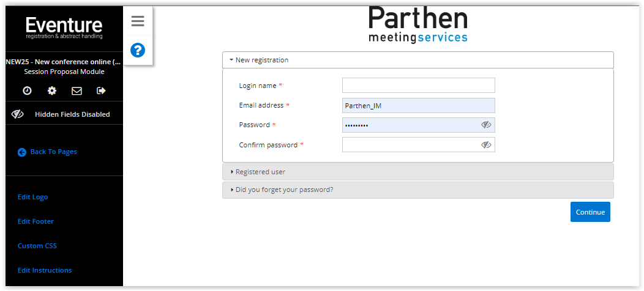Open the hamburger menu icon

coord(138,21)
